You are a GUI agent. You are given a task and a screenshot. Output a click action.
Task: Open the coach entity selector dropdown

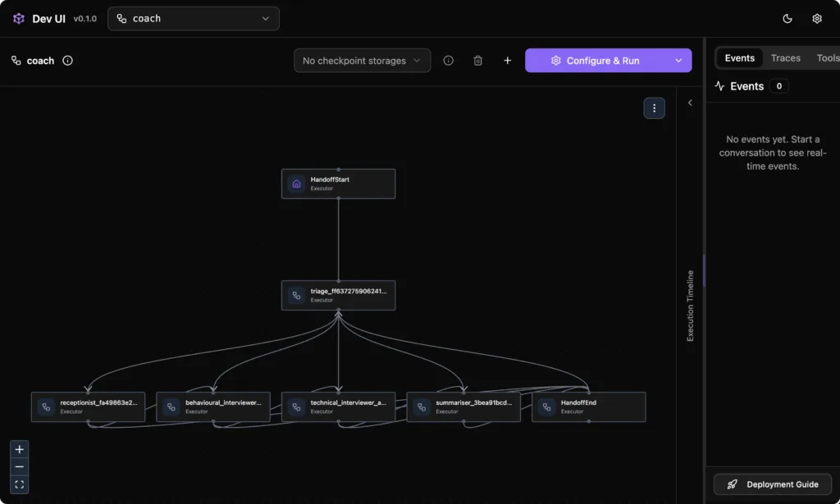(194, 19)
